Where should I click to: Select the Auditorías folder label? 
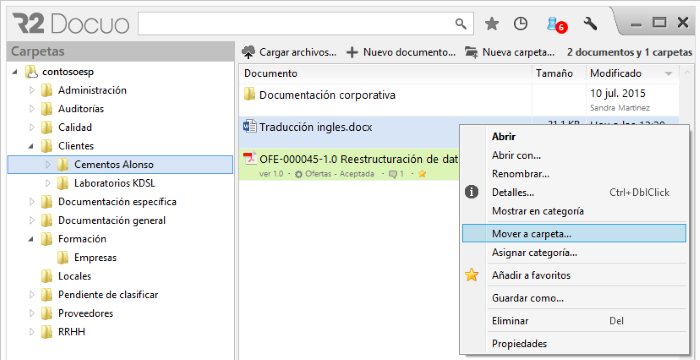(81, 109)
